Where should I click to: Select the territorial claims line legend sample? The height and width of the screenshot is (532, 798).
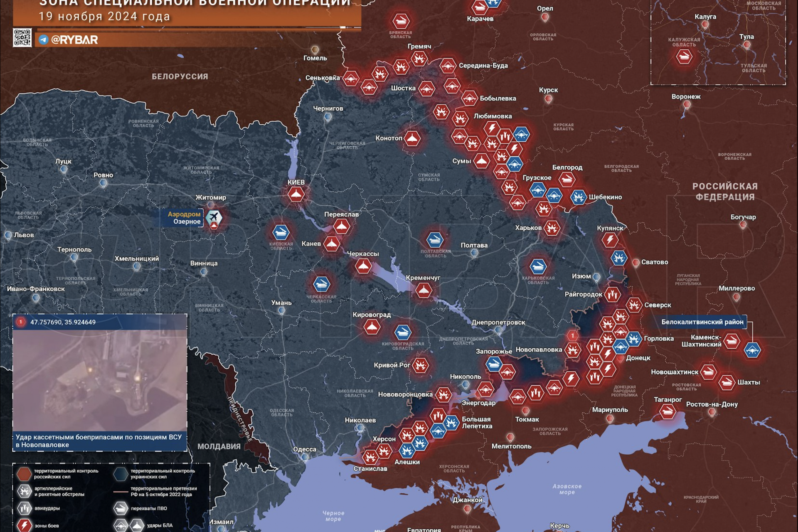pyautogui.click(x=121, y=492)
